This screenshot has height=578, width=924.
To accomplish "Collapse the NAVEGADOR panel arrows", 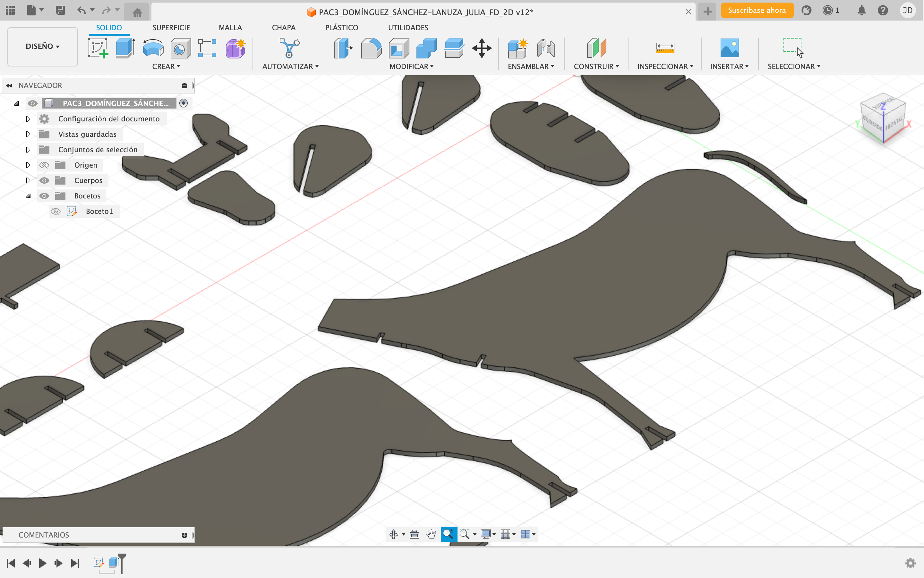I will (x=9, y=86).
